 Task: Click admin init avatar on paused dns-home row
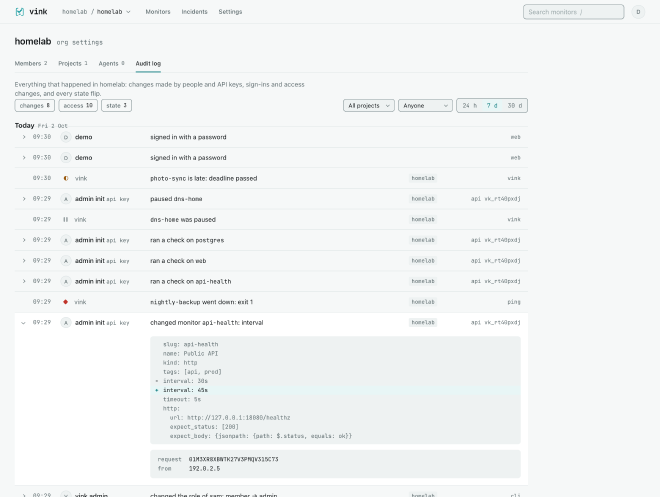point(66,199)
